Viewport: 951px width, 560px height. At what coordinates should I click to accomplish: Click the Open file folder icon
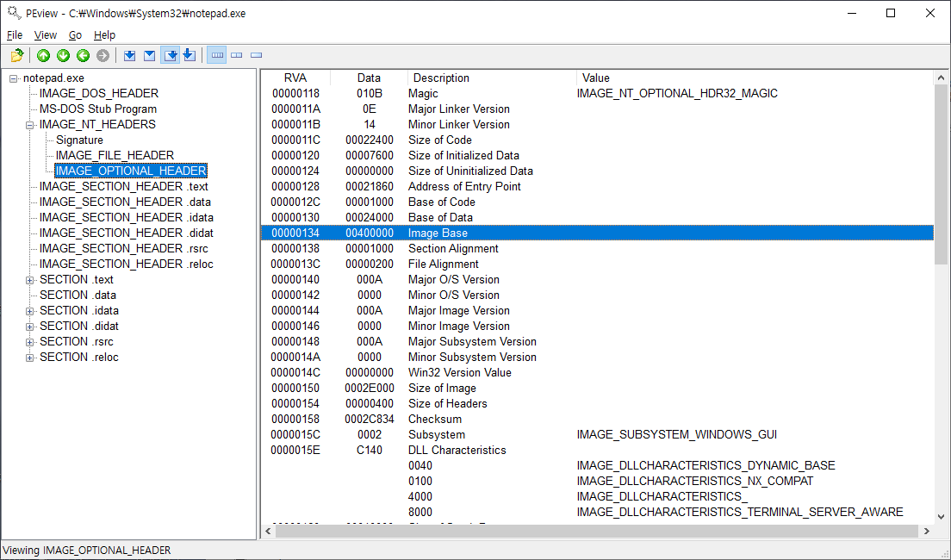tap(17, 55)
